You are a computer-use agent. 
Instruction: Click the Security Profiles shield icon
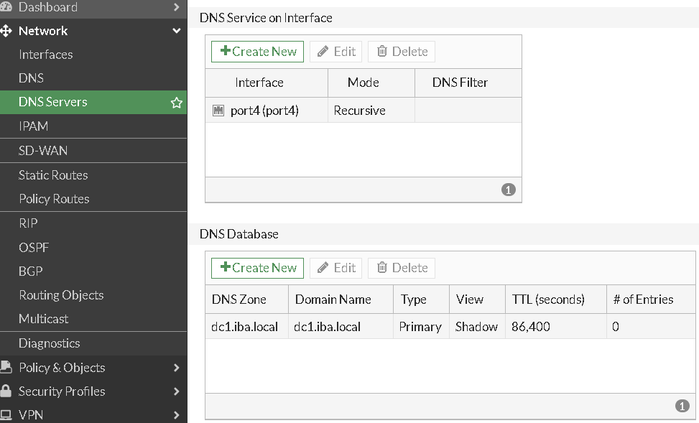point(7,392)
